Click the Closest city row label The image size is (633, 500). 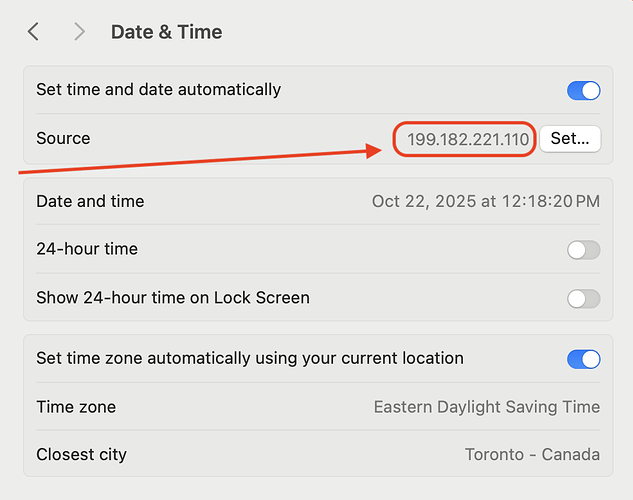pyautogui.click(x=81, y=455)
